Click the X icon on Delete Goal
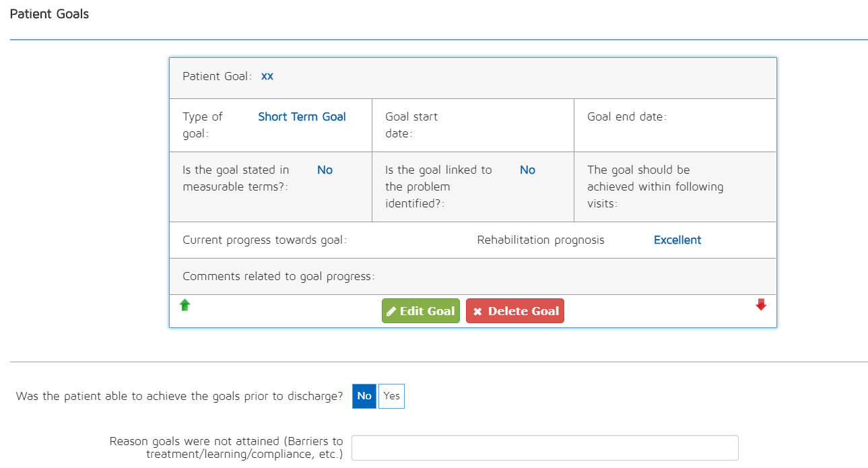The image size is (868, 468). click(477, 311)
